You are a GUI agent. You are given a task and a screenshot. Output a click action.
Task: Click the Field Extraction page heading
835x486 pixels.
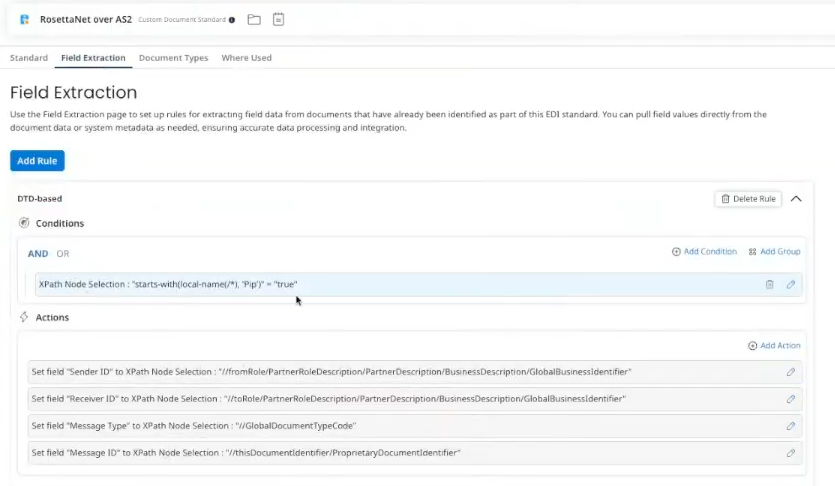73,93
